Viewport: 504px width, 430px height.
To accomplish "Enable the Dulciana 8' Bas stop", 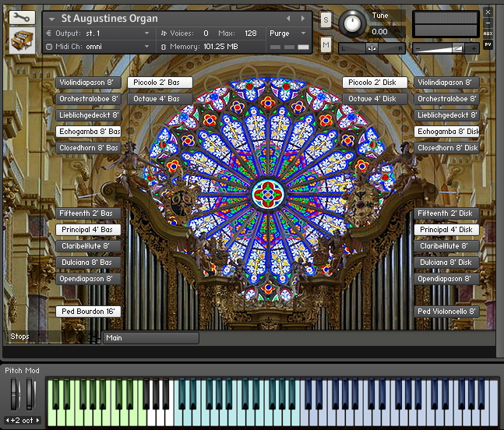I will click(x=88, y=263).
